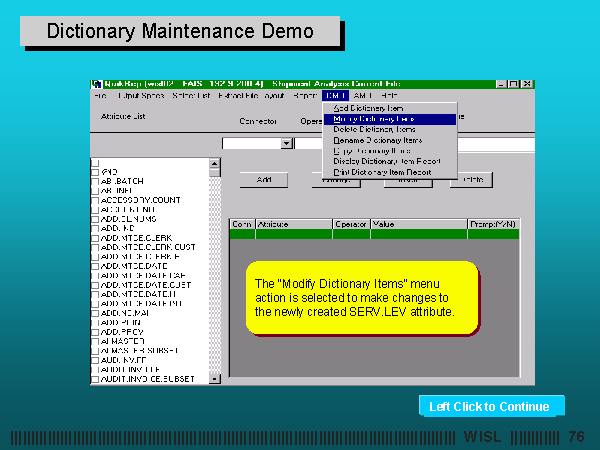Click Left Click to Continue button
Viewport: 600px width, 450px height.
click(x=491, y=406)
